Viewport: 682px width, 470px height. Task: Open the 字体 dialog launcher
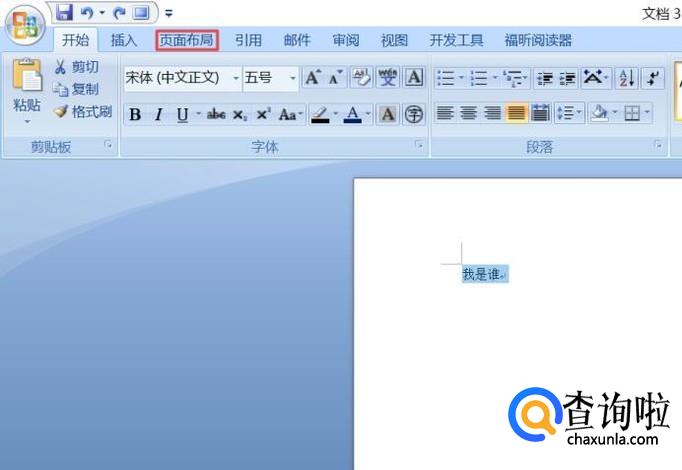pos(419,144)
